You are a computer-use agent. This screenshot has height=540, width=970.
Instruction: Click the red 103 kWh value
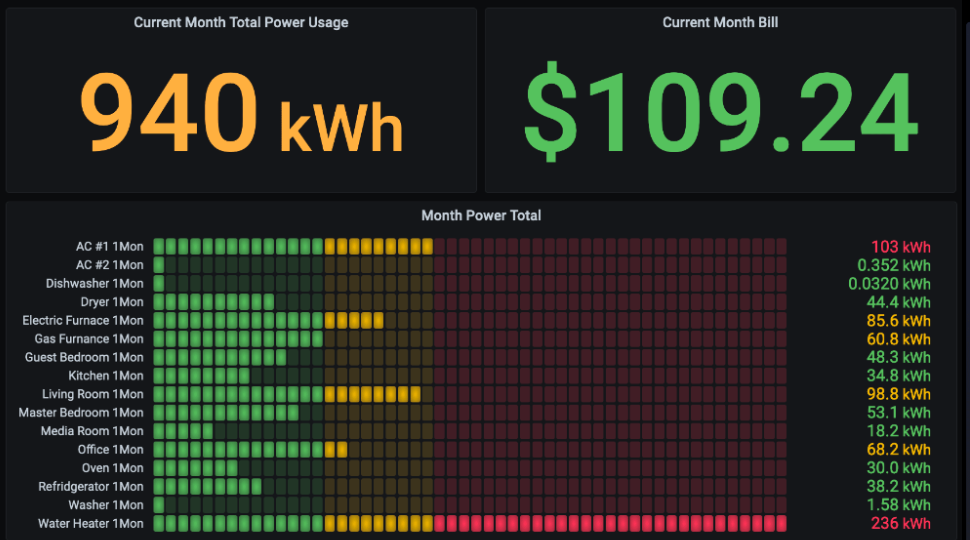click(900, 247)
